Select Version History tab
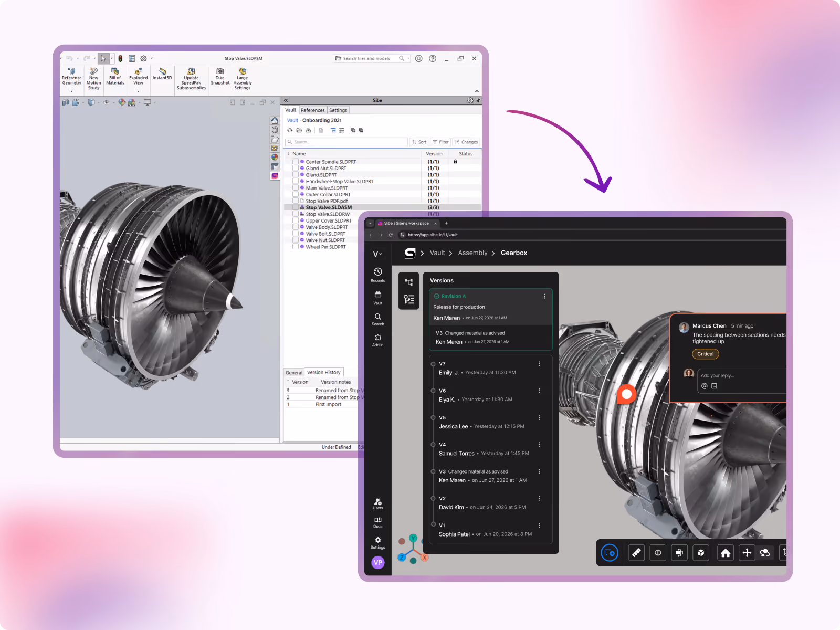This screenshot has width=840, height=630. coord(324,372)
